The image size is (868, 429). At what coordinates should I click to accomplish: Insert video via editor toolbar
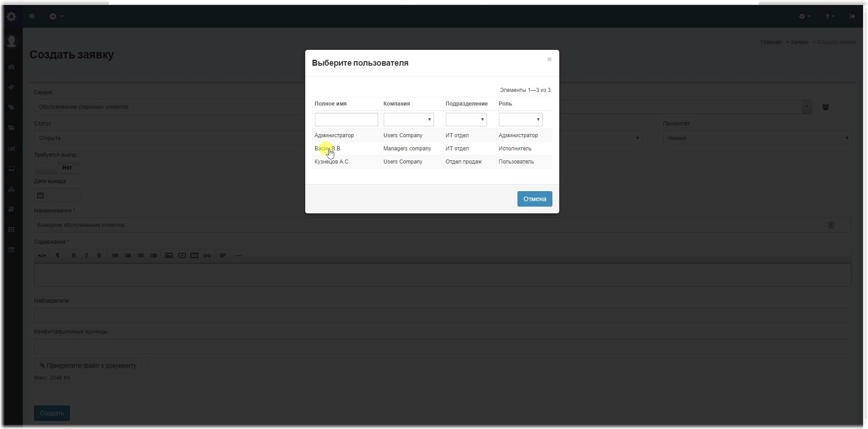click(x=182, y=255)
